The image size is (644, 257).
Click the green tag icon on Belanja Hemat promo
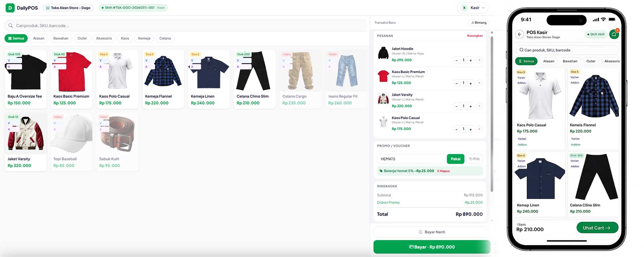coord(381,171)
